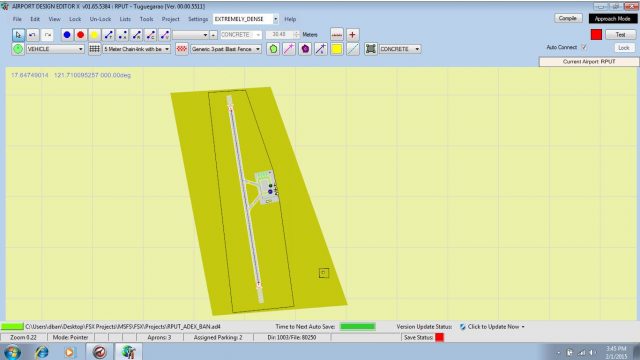Click the Current Airport: RPUT label

coord(589,62)
